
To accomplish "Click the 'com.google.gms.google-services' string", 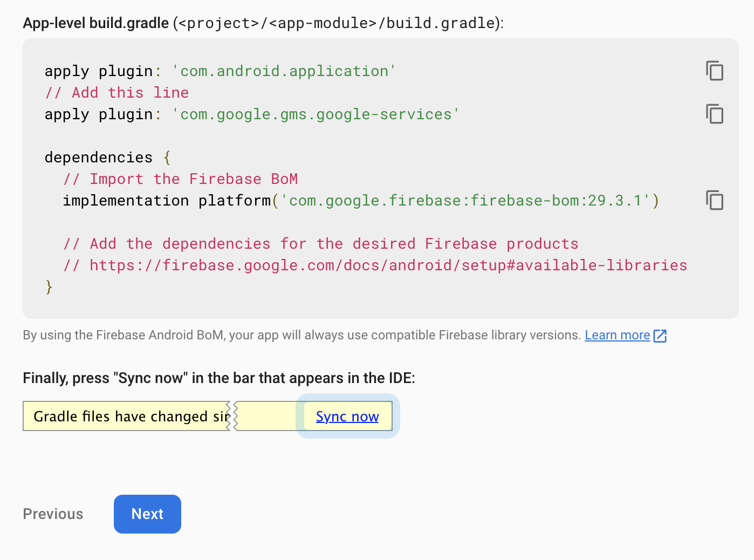I will [x=316, y=114].
